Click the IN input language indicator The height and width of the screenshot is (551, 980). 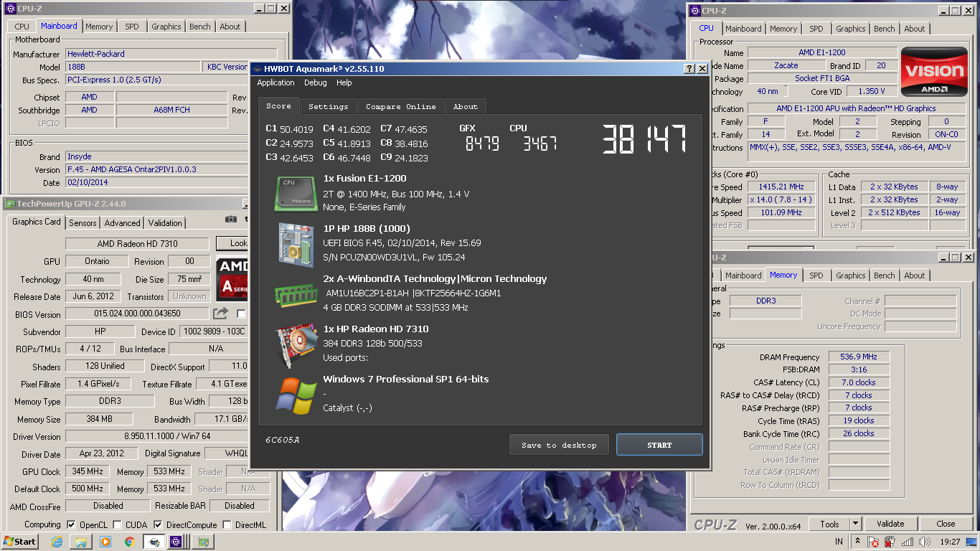pyautogui.click(x=839, y=542)
